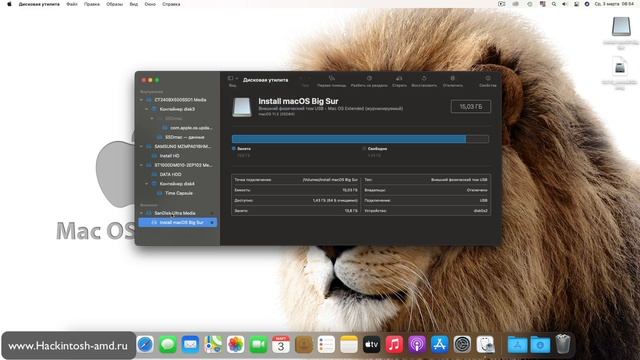The height and width of the screenshot is (360, 640).
Task: Open the Вид menu in menu bar
Action: 133,4
